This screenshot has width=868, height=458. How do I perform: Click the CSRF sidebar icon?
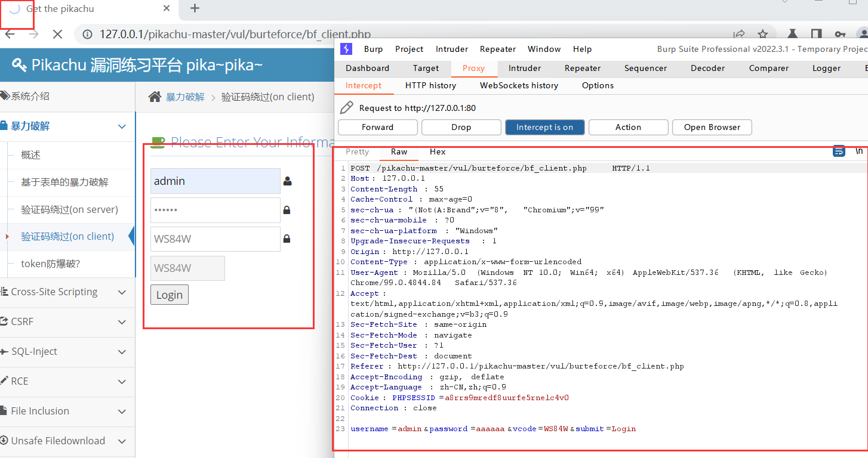click(x=4, y=321)
